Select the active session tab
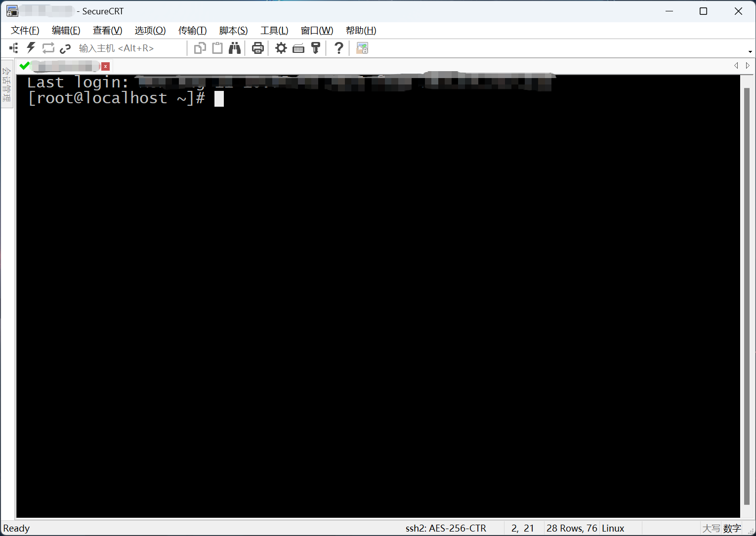 tap(64, 66)
